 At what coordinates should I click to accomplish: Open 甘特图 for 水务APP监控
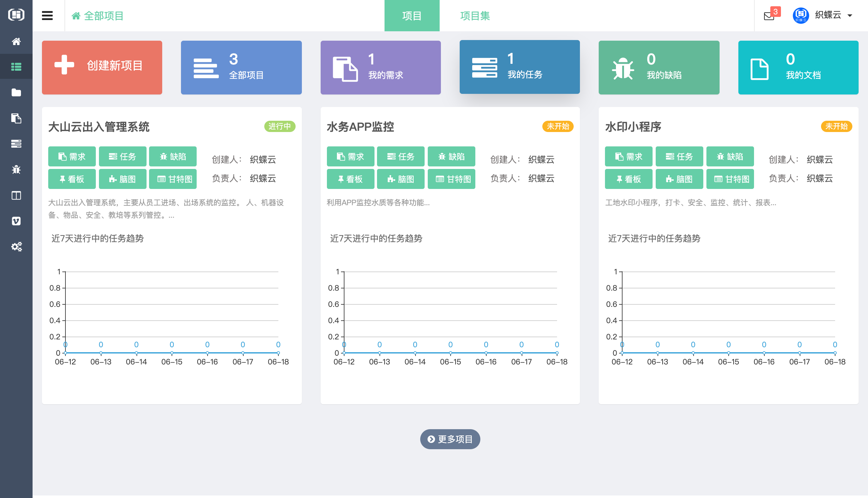point(452,179)
